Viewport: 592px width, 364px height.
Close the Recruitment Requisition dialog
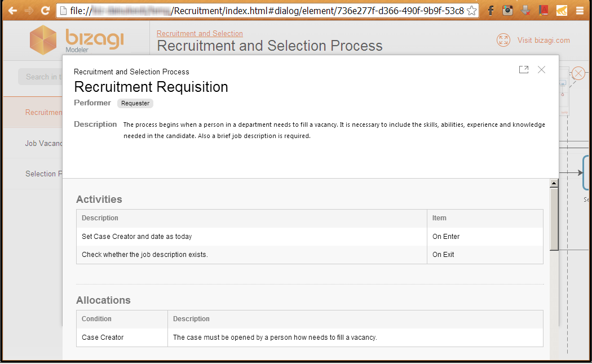[x=541, y=69]
